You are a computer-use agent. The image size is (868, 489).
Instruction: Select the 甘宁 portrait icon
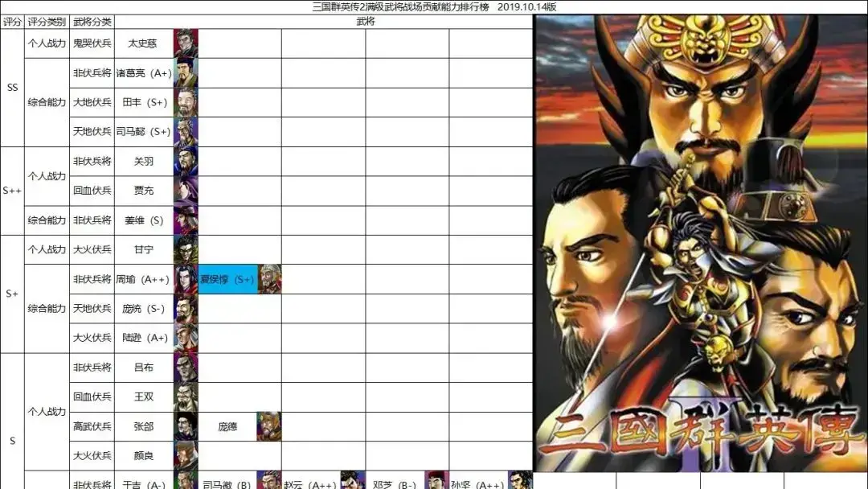pos(186,249)
